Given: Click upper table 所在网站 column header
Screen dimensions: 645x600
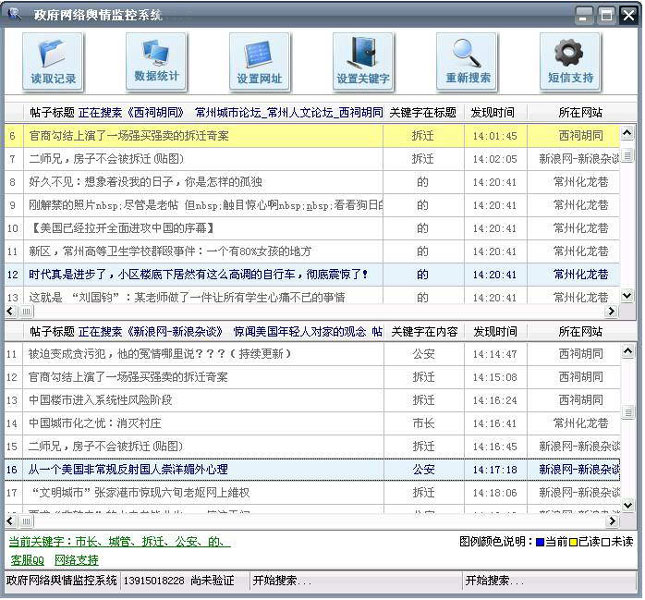Looking at the screenshot, I should [x=580, y=112].
